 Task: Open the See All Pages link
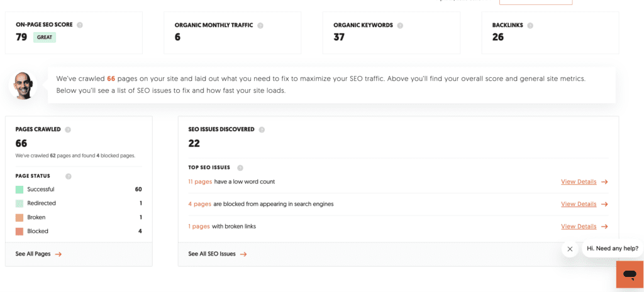(x=39, y=254)
